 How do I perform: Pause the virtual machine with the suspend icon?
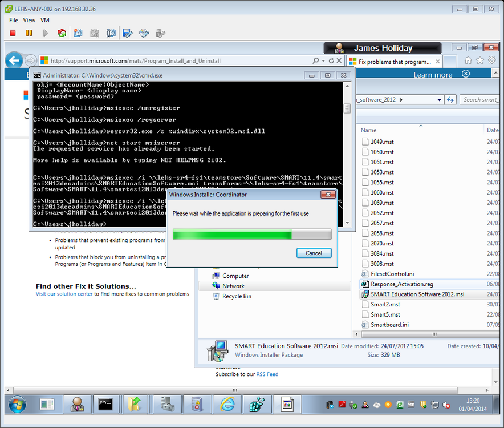point(29,33)
